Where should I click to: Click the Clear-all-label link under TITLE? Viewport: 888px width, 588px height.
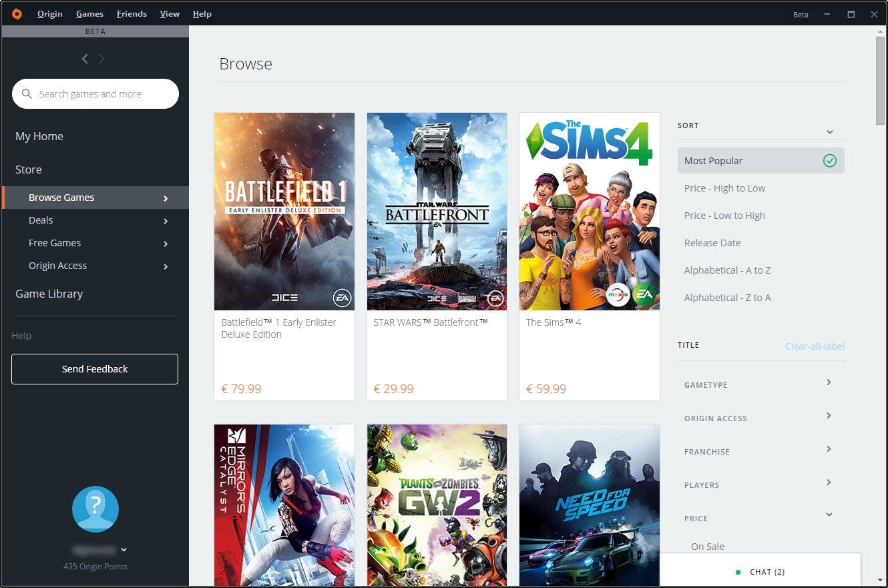click(x=815, y=346)
